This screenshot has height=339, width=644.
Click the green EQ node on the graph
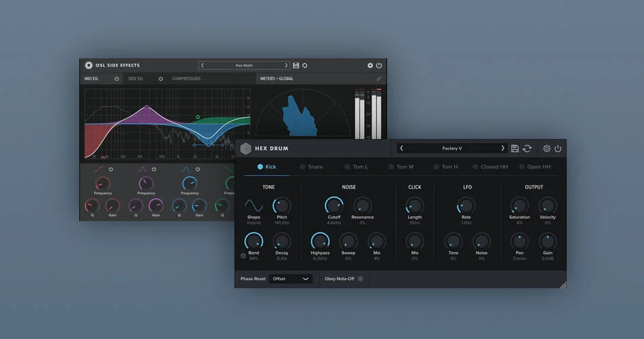click(x=198, y=117)
